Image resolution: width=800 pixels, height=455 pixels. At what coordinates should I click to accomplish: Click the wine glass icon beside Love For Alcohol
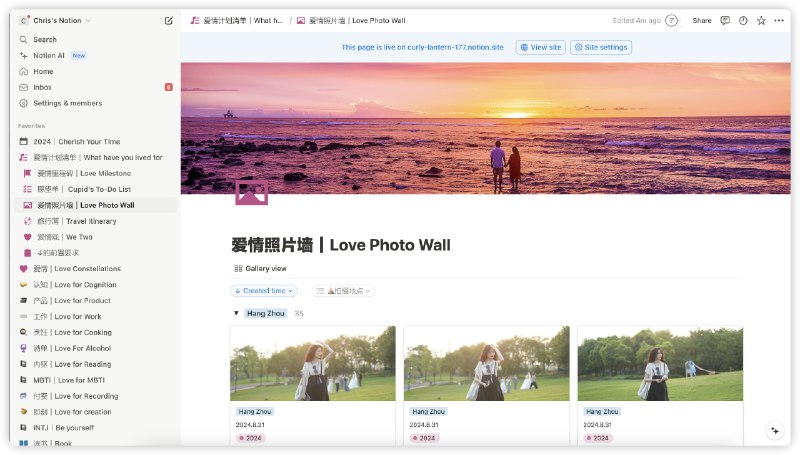(x=23, y=348)
